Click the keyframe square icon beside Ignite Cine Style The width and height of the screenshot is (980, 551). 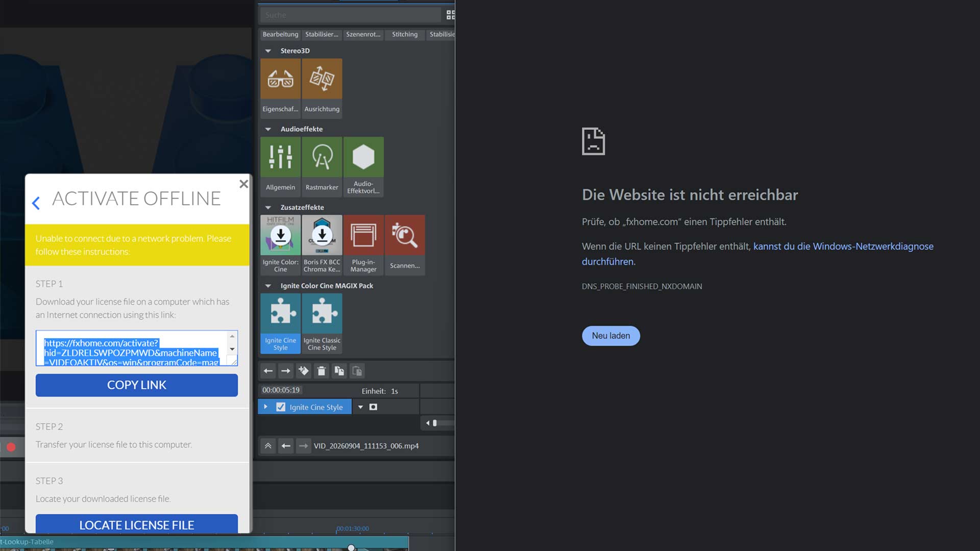pos(373,407)
